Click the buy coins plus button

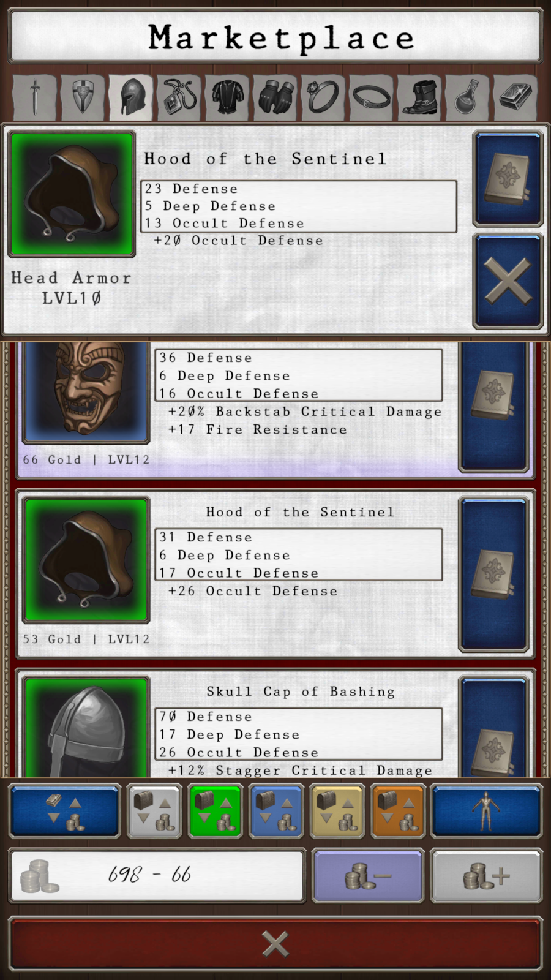tap(487, 876)
